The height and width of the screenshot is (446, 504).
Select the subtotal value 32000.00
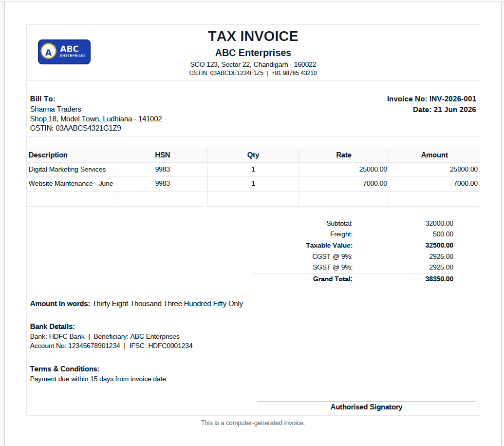tap(439, 223)
